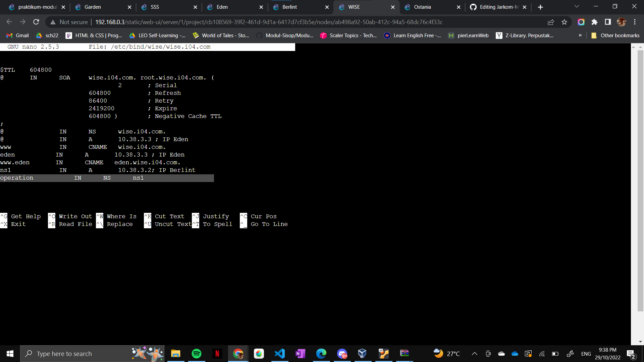Open Netflix from the taskbar
Screen dimensions: 644x362
click(217, 353)
